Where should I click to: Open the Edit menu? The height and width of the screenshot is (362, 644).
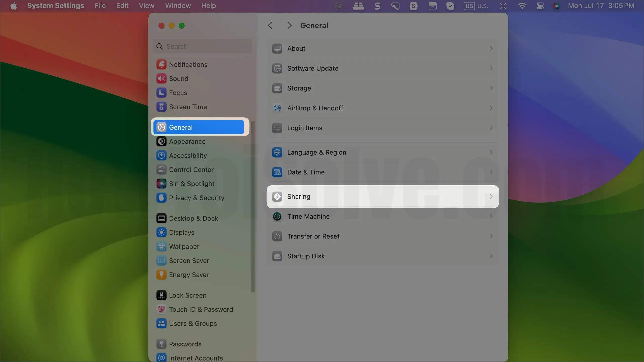click(x=122, y=6)
